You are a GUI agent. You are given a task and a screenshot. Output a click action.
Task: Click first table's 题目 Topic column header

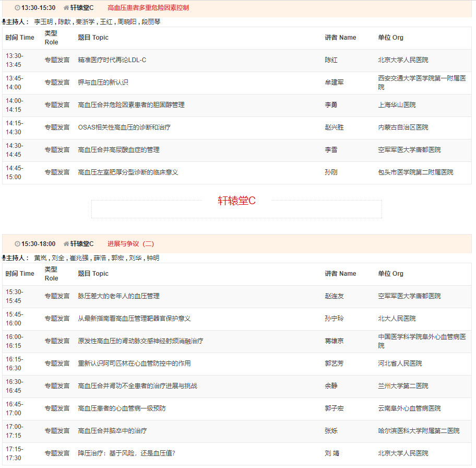coord(93,38)
